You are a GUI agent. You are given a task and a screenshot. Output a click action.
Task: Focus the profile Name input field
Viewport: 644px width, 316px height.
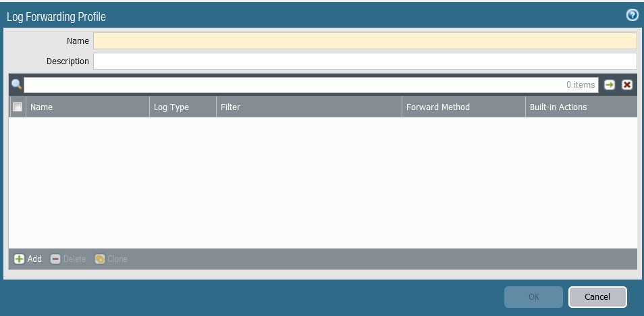click(x=365, y=41)
